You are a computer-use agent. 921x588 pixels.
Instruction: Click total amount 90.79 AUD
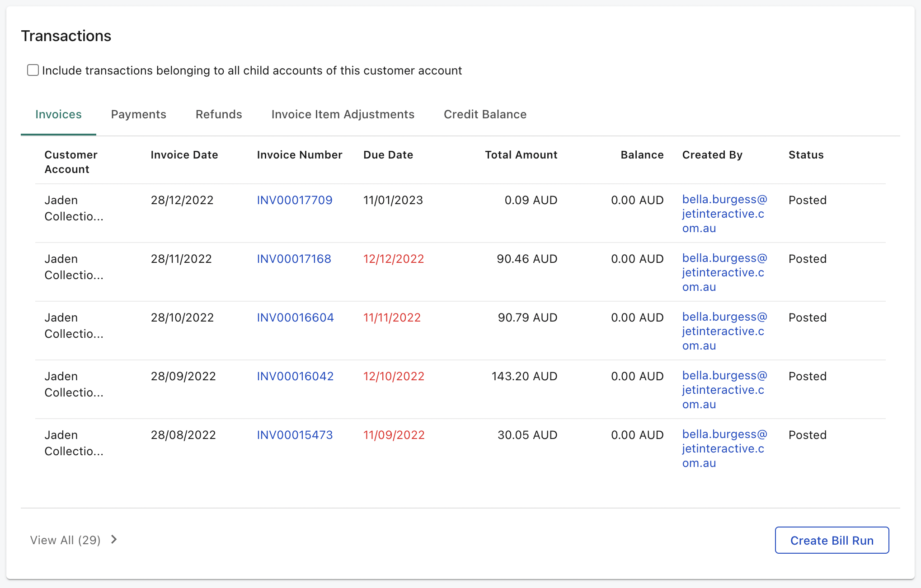(x=527, y=317)
